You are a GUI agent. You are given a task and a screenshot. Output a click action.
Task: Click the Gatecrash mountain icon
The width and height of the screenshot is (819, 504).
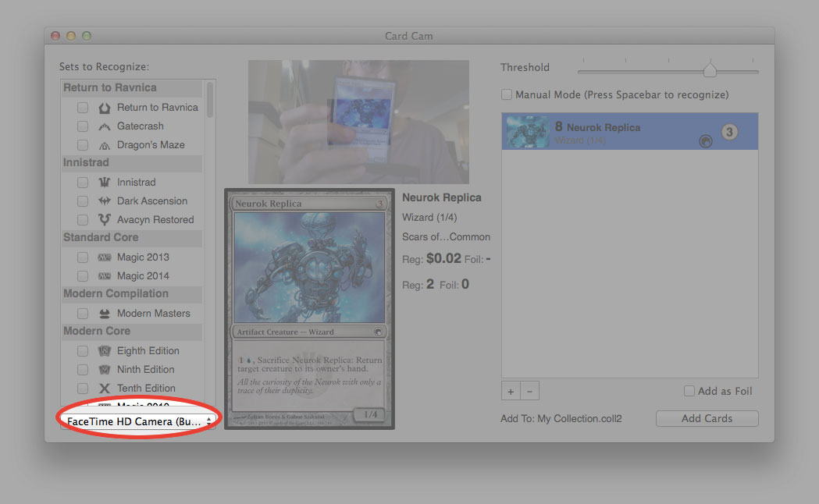tap(105, 126)
